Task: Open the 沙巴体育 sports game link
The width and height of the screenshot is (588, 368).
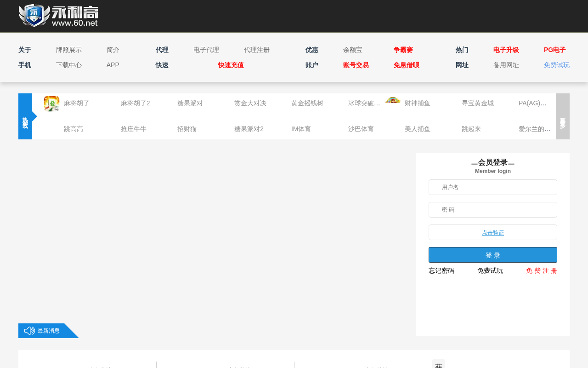Action: click(x=361, y=129)
